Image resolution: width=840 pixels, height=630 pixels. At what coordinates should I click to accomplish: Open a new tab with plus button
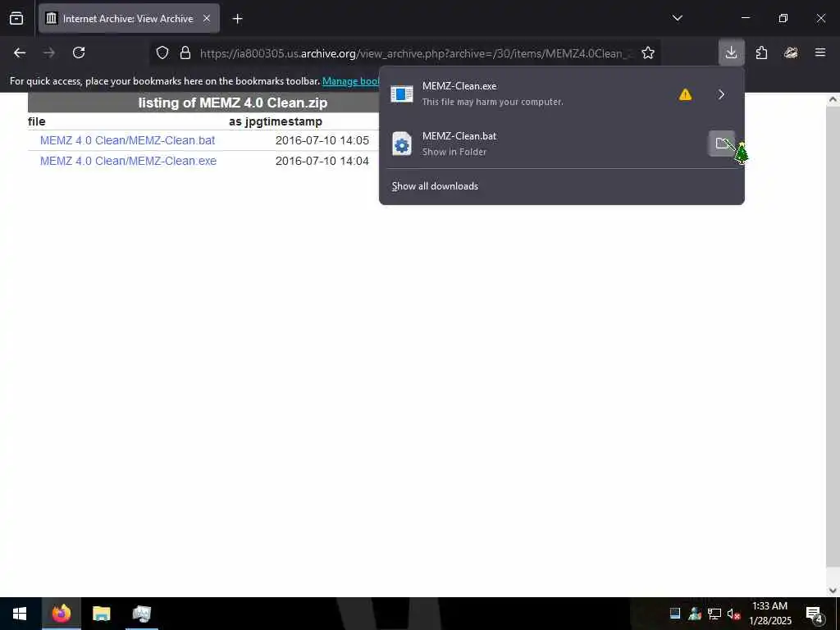237,19
